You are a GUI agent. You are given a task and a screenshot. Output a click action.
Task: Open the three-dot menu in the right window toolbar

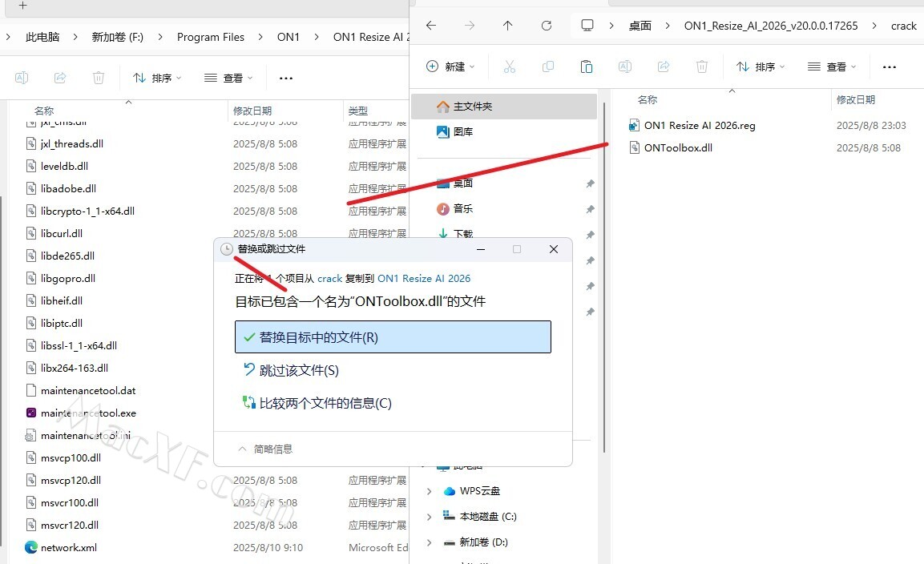coord(890,66)
